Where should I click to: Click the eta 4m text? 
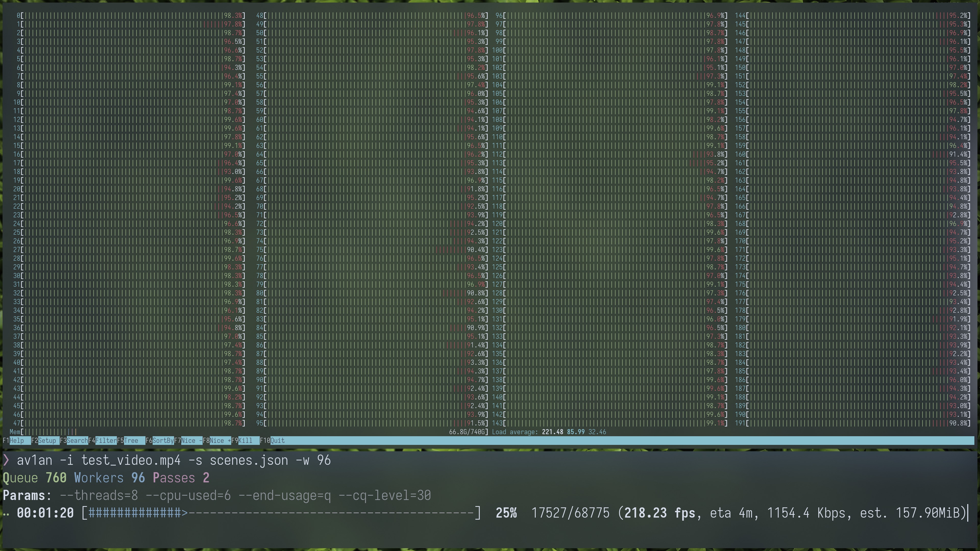(x=731, y=513)
